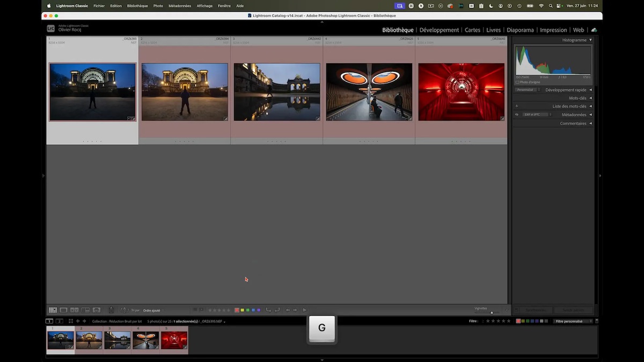Toggle the flag status in the toolbar
Screen dimensions: 644x362
(196, 310)
